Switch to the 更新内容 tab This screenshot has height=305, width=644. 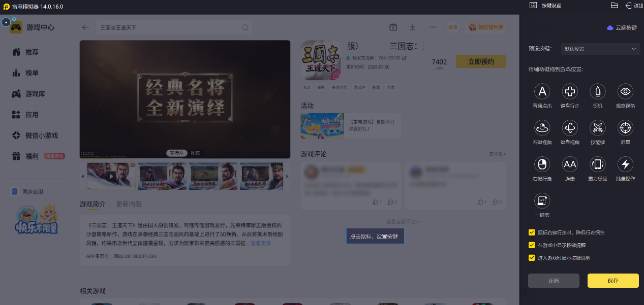(129, 204)
